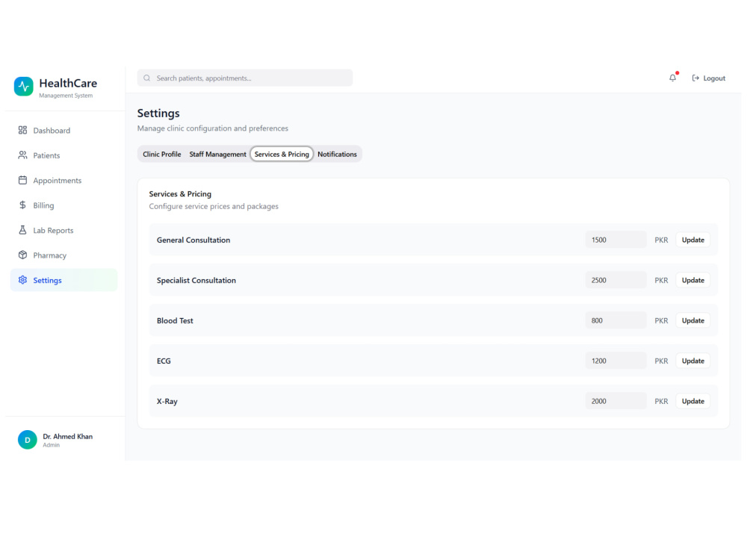The height and width of the screenshot is (560, 747).
Task: Click Configure service prices and packages text
Action: 214,206
